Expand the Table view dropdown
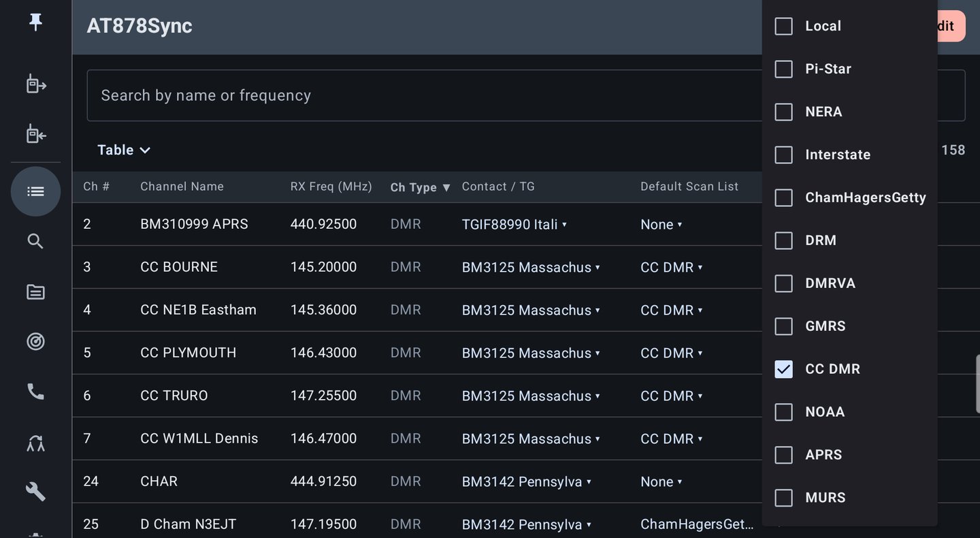 pos(124,150)
